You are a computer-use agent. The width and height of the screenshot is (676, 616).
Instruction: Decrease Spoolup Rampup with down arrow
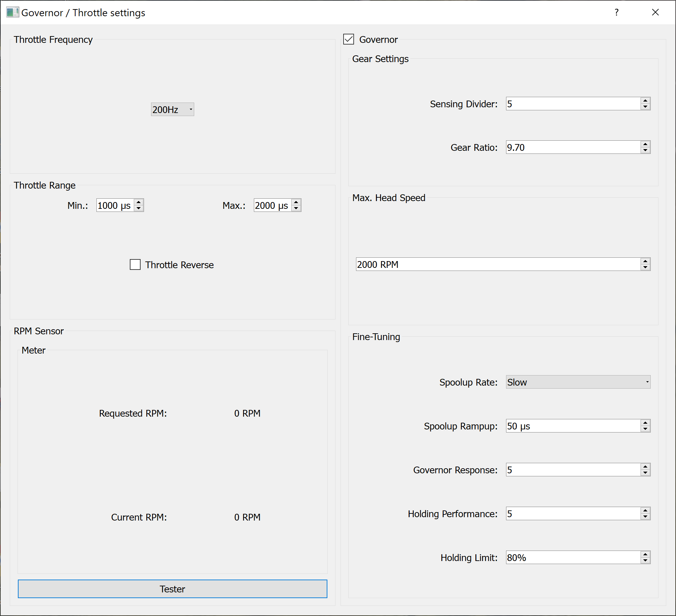tap(645, 429)
